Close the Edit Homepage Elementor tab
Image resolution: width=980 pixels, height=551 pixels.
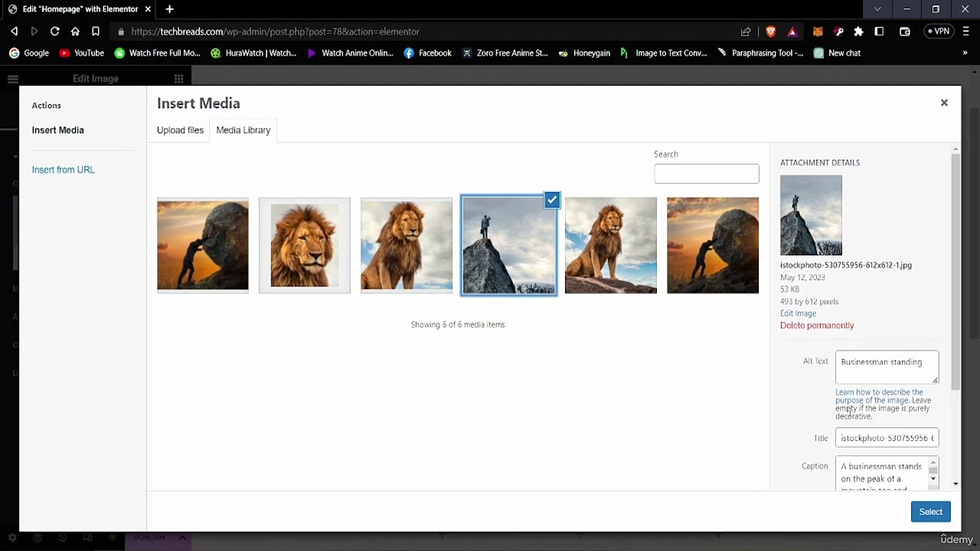click(x=149, y=9)
